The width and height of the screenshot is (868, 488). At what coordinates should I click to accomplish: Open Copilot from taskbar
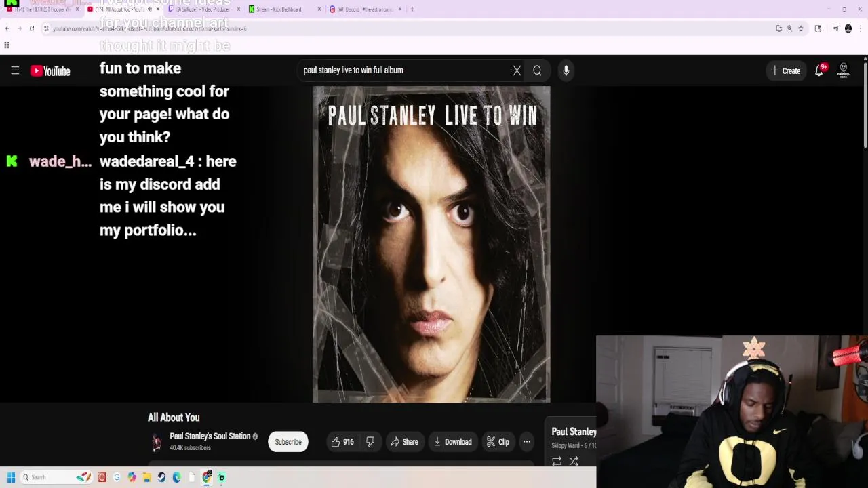coord(132,477)
